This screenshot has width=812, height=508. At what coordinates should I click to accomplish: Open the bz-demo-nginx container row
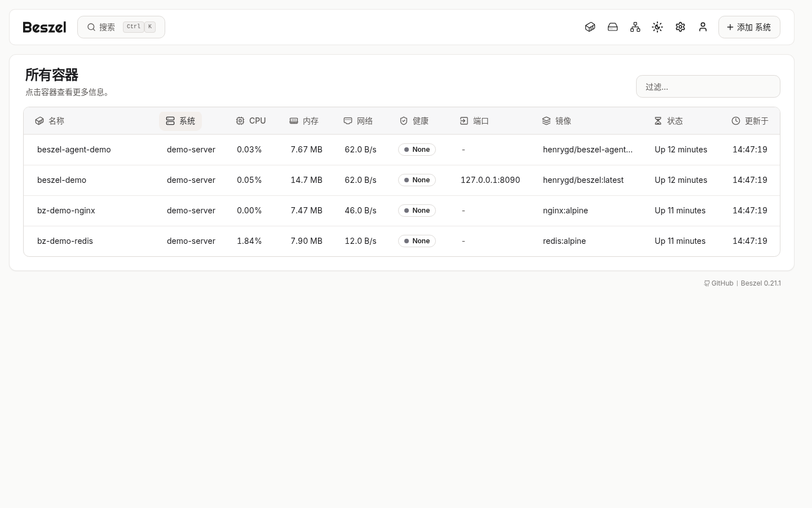401,211
